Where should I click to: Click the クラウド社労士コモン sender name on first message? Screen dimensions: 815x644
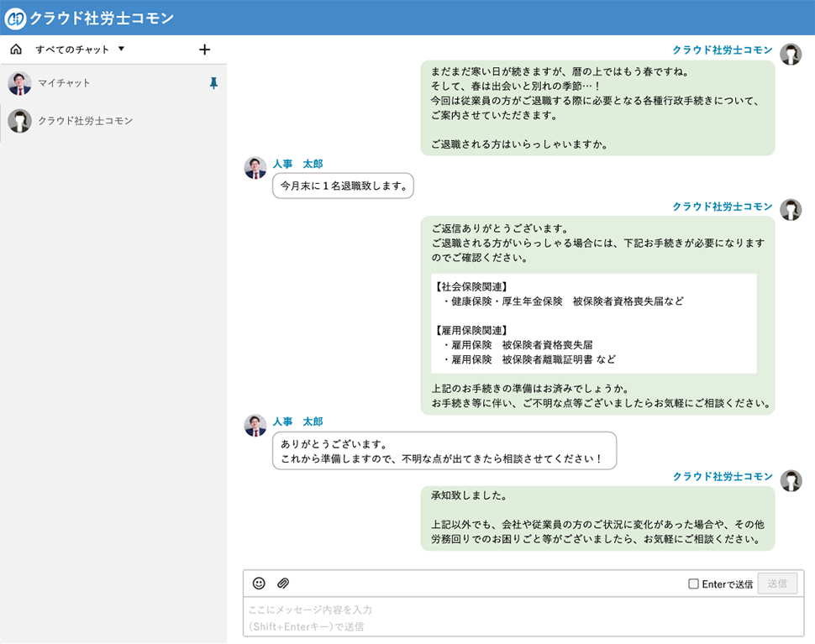click(722, 50)
